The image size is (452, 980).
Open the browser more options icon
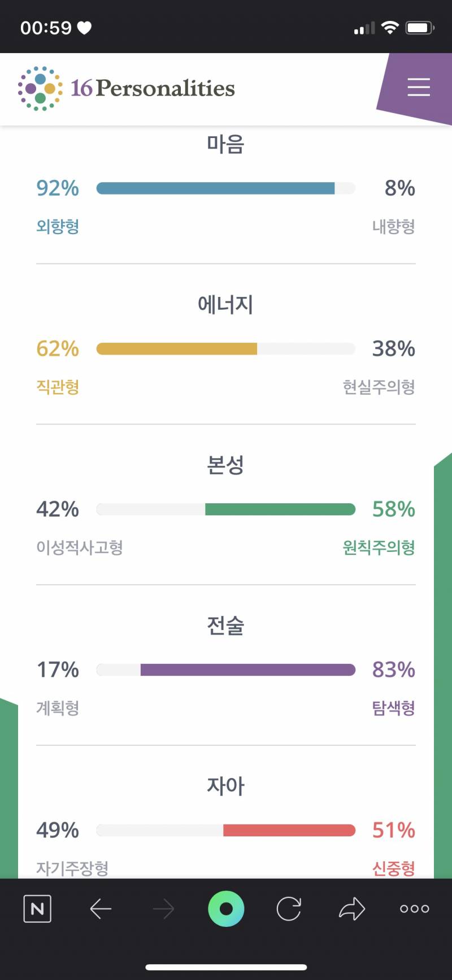tap(414, 909)
